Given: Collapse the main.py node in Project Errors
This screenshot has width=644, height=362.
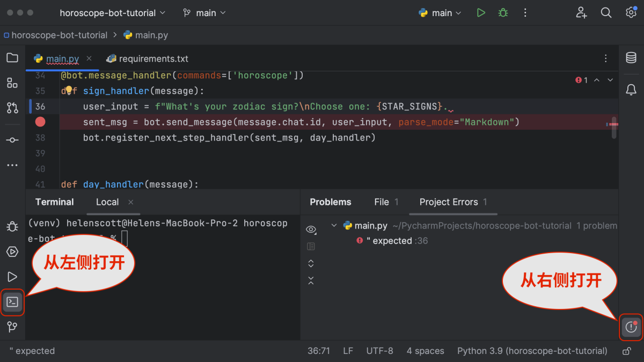Looking at the screenshot, I should click(x=334, y=225).
